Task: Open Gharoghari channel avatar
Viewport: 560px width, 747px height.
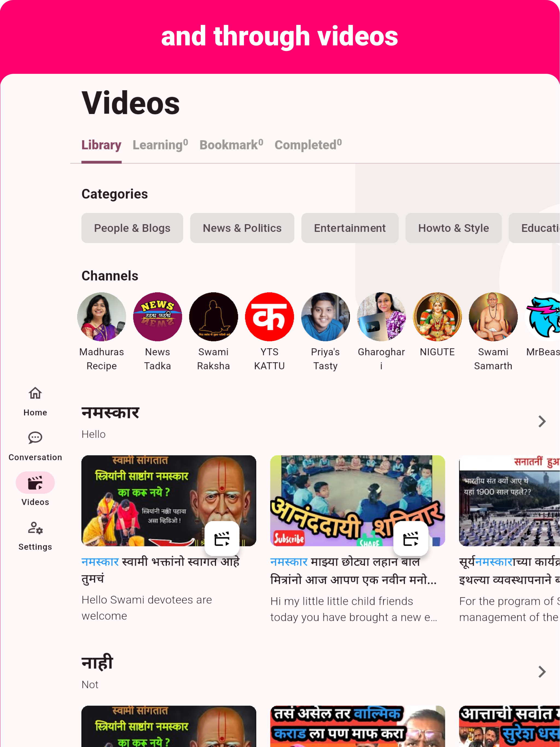Action: pos(381,317)
